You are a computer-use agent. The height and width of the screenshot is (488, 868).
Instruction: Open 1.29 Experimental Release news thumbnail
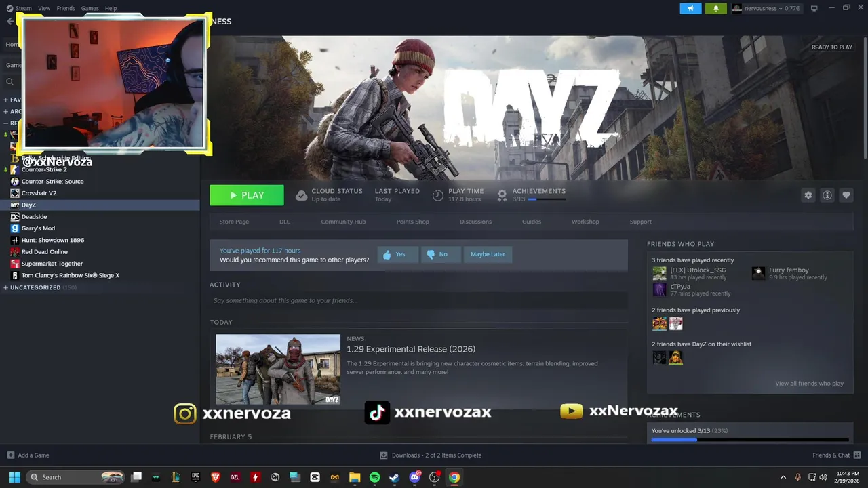click(278, 369)
